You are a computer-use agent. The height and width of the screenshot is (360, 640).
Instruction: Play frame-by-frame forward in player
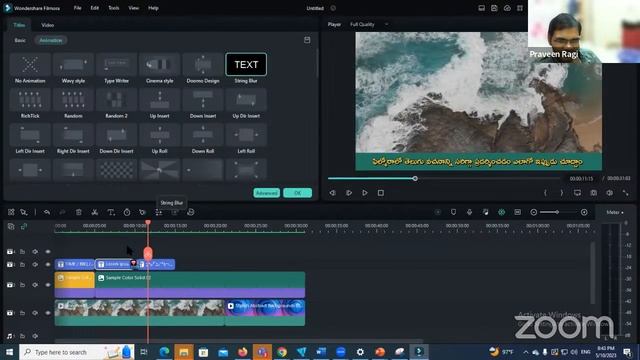pos(349,193)
